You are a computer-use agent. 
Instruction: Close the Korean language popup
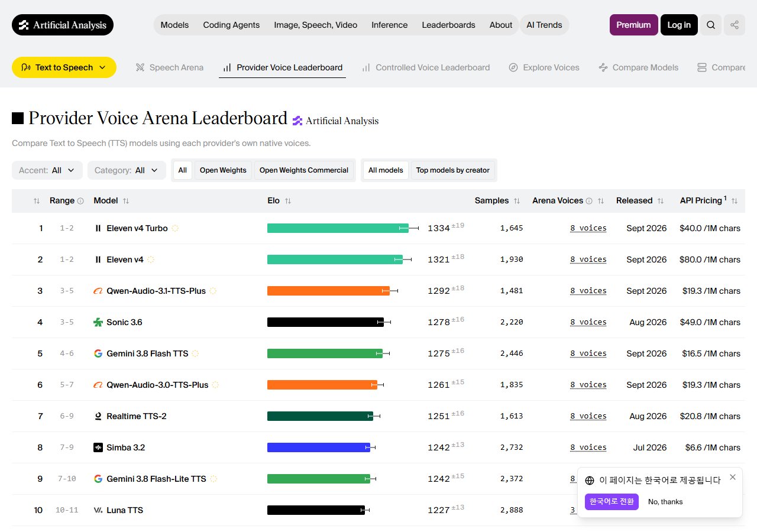pyautogui.click(x=733, y=477)
